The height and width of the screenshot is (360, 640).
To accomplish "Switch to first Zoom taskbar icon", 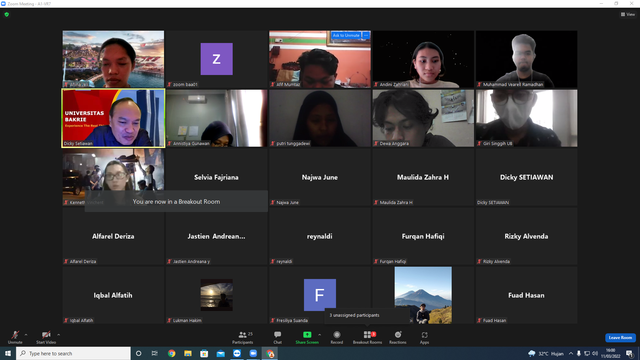I will click(x=237, y=353).
